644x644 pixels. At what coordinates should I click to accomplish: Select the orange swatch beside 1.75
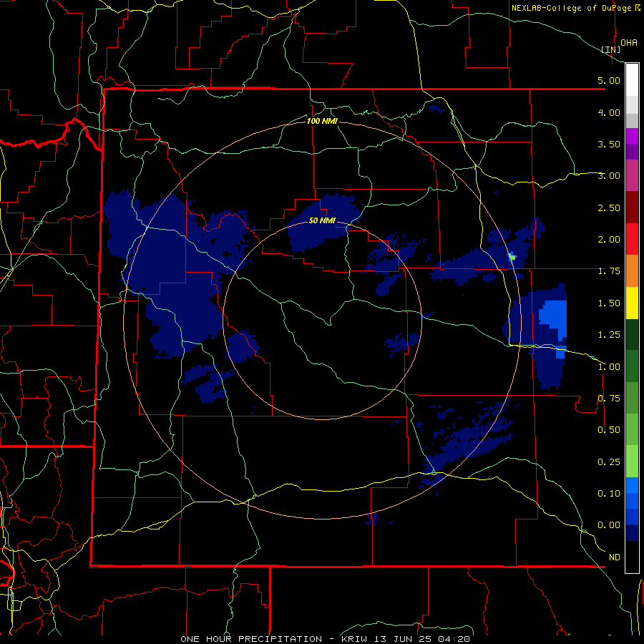pos(632,271)
